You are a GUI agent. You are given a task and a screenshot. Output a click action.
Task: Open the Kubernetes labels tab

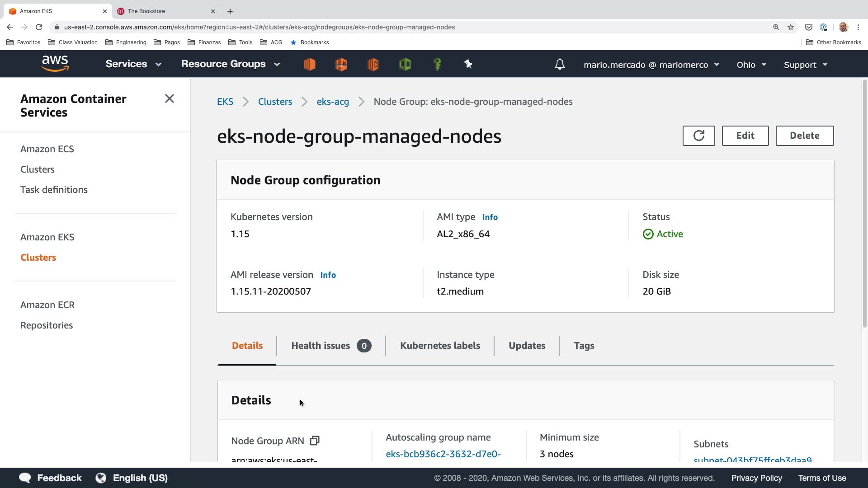coord(440,346)
